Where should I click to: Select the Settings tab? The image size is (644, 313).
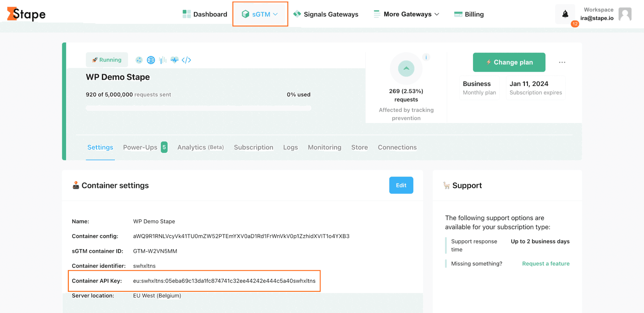click(x=100, y=147)
